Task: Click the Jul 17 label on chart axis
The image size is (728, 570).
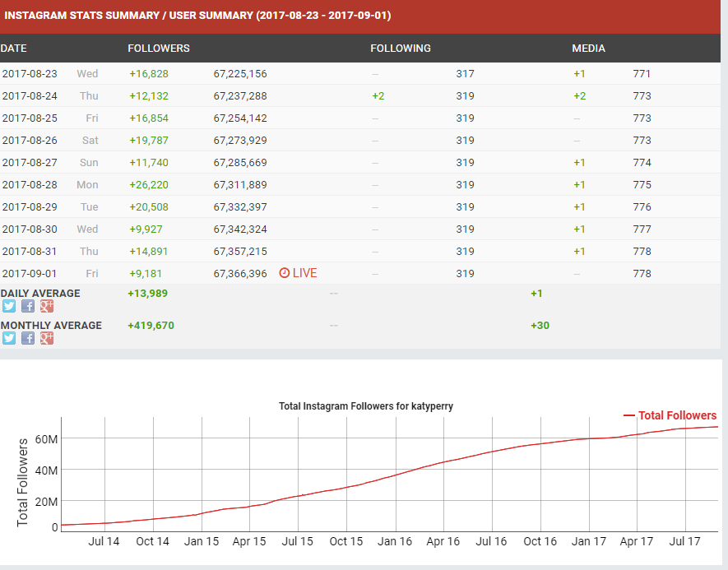Action: coord(685,541)
